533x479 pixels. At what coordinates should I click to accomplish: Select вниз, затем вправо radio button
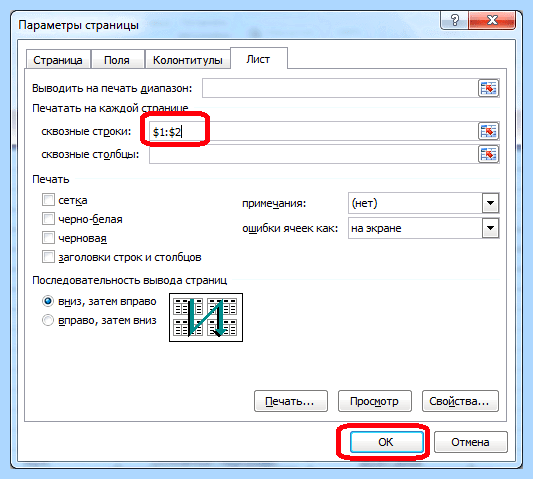click(48, 301)
